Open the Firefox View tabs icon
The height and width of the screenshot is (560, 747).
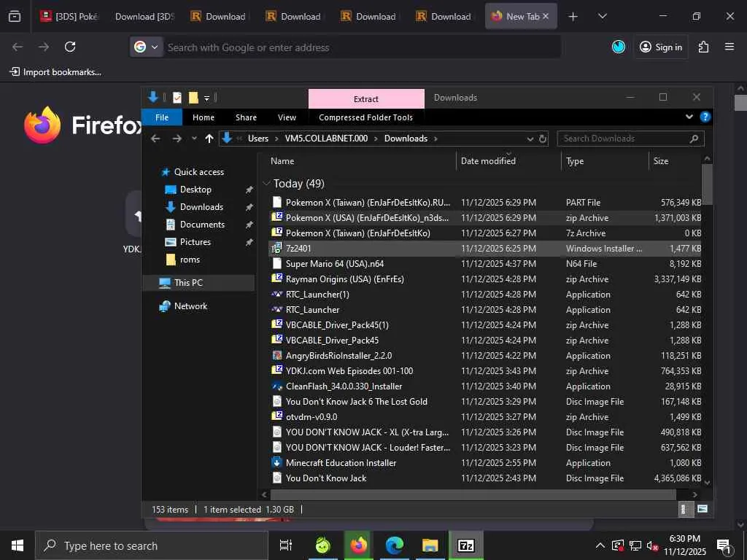[15, 17]
